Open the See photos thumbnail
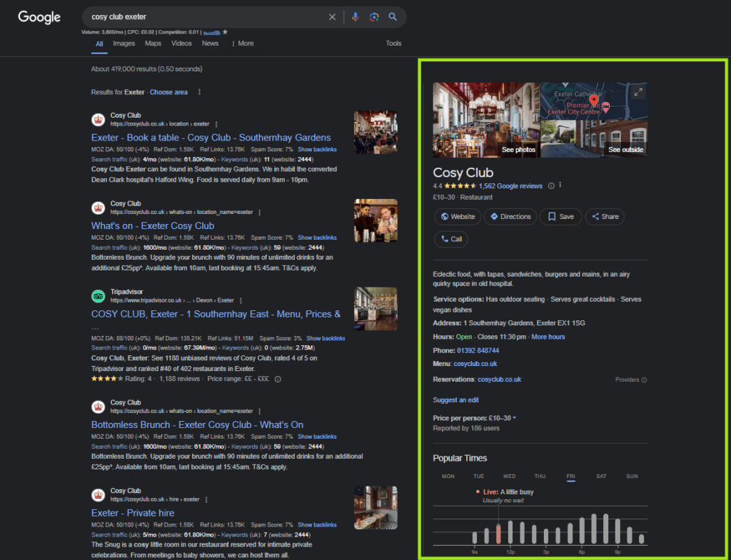The width and height of the screenshot is (731, 560). click(486, 120)
